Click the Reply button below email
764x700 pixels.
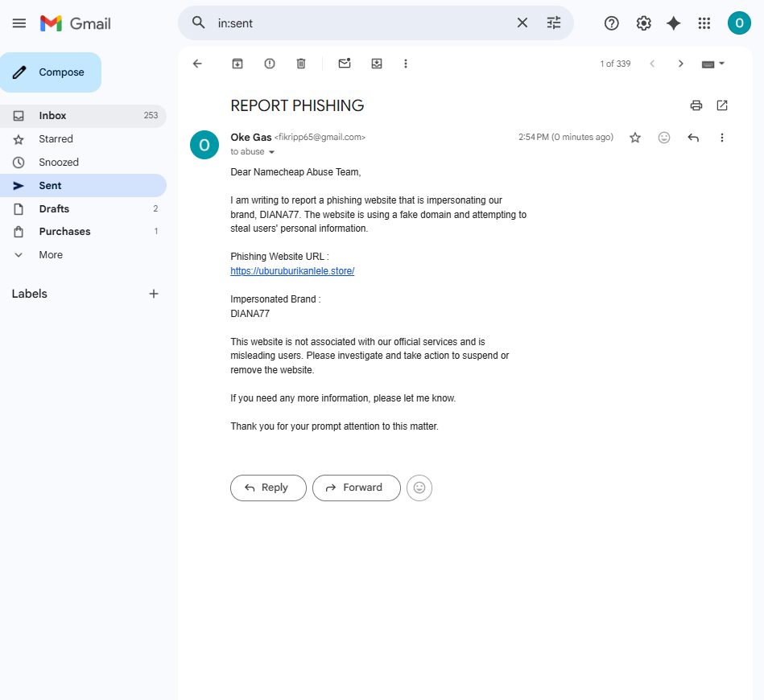point(268,488)
